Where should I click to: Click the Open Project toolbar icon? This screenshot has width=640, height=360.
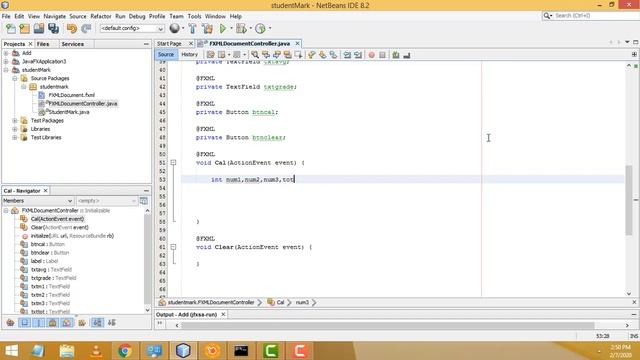[39, 28]
